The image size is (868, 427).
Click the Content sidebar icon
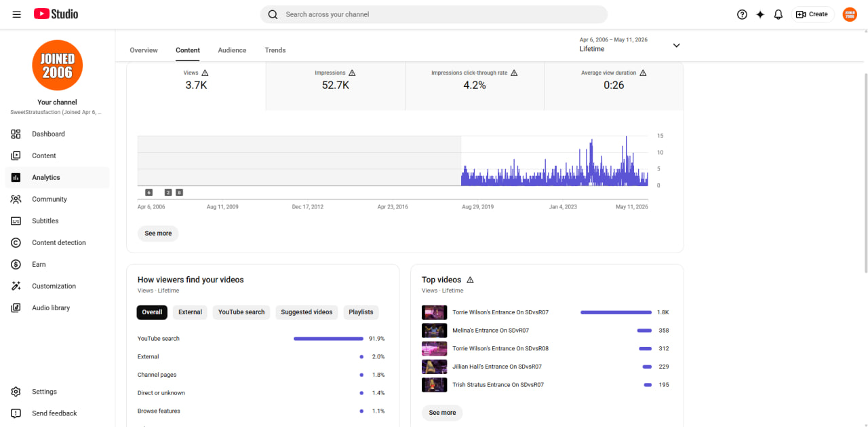pyautogui.click(x=16, y=155)
